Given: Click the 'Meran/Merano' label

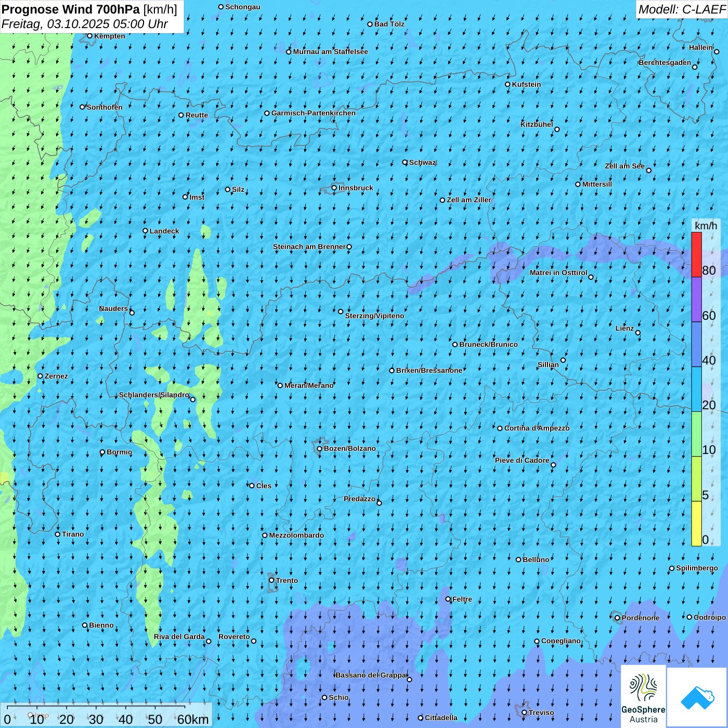Looking at the screenshot, I should click(x=309, y=385).
